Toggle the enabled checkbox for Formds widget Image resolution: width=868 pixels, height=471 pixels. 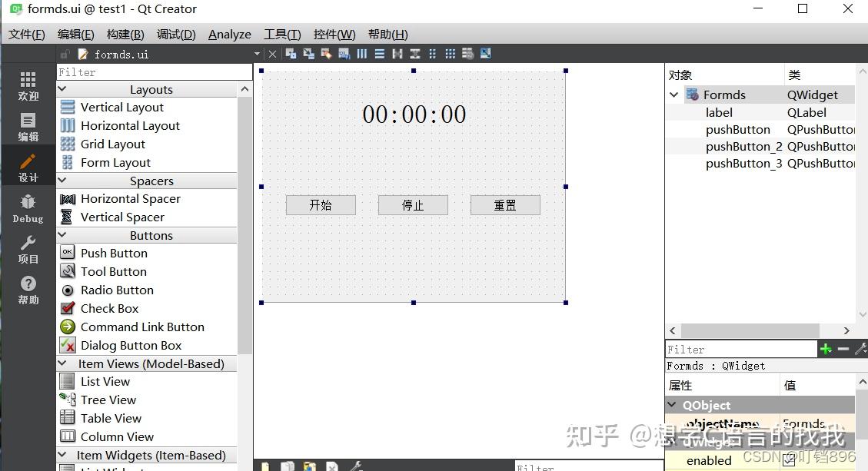[x=788, y=459]
